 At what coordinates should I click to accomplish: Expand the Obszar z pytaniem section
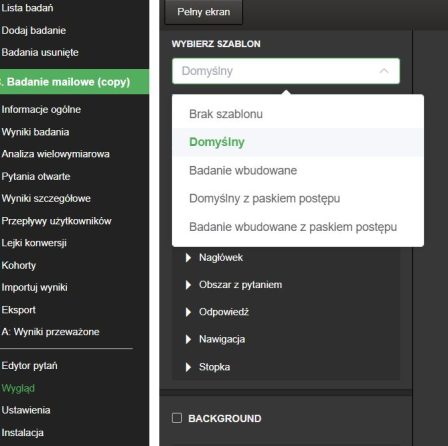pyautogui.click(x=188, y=285)
